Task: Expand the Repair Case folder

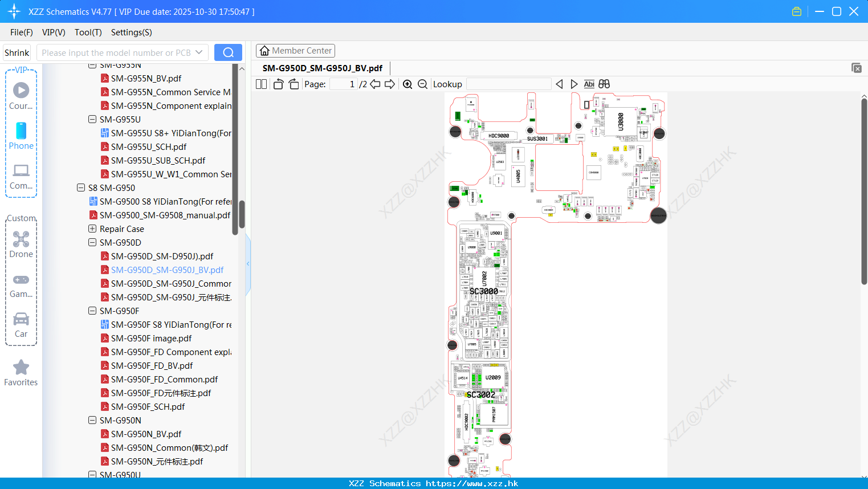Action: (92, 229)
